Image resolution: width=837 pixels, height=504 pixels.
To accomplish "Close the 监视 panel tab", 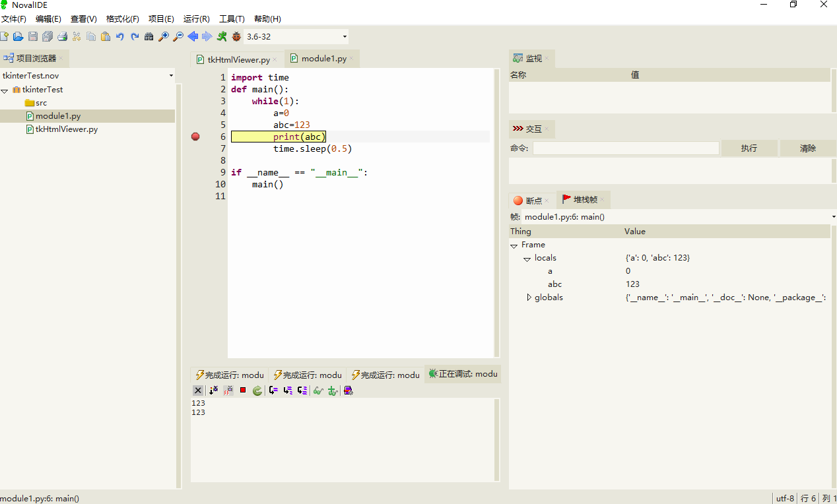I will pyautogui.click(x=547, y=59).
